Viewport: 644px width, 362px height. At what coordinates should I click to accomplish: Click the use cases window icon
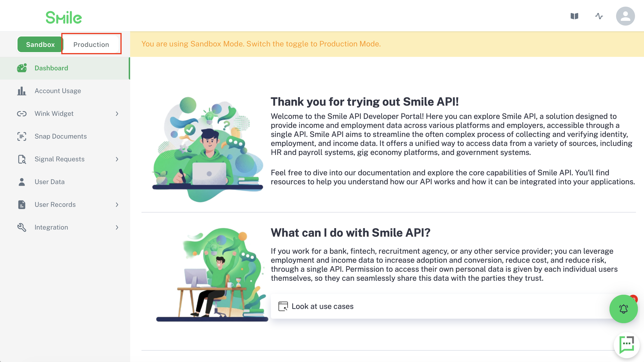(283, 306)
